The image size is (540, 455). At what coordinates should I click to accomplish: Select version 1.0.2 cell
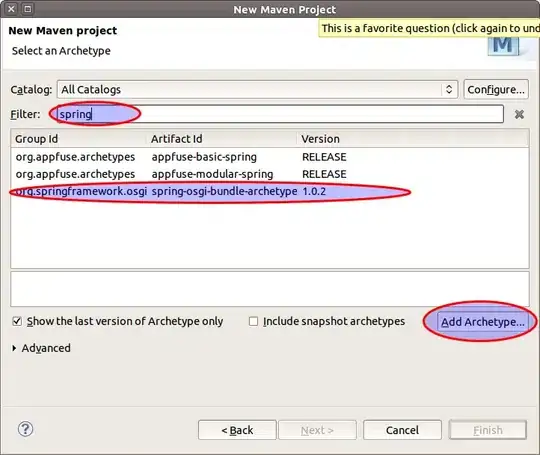point(314,192)
